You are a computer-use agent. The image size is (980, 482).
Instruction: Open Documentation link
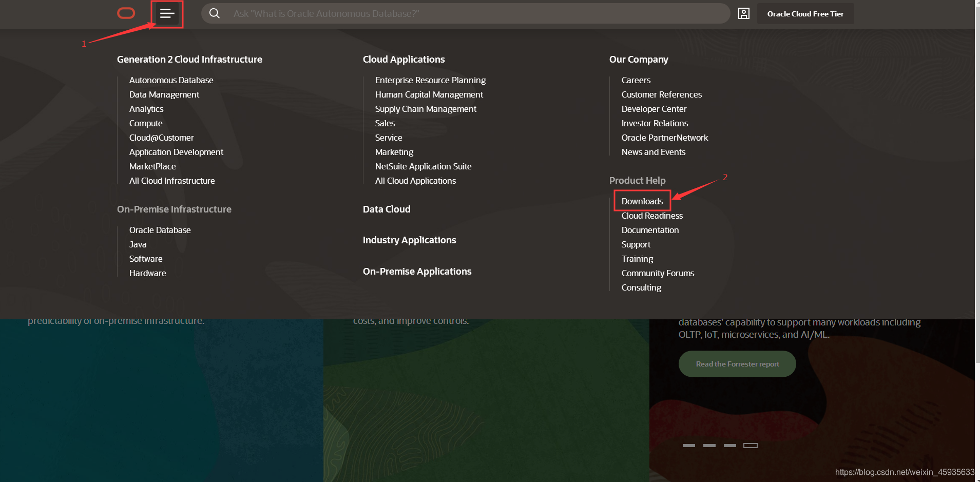pos(650,230)
